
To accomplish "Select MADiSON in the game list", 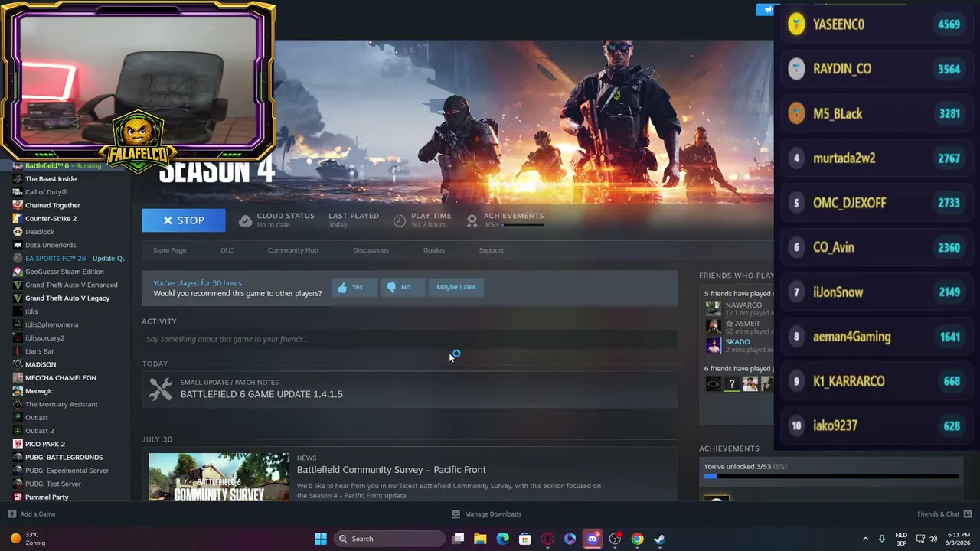I will 41,364.
